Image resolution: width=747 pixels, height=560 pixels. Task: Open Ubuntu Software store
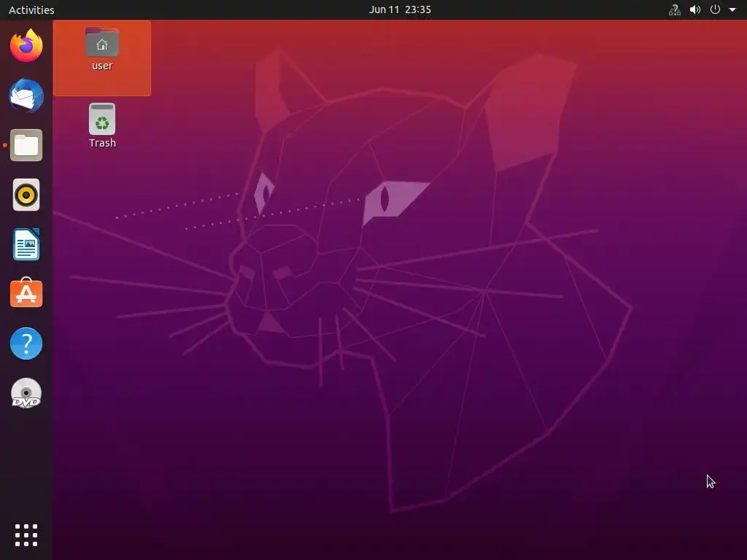click(26, 293)
